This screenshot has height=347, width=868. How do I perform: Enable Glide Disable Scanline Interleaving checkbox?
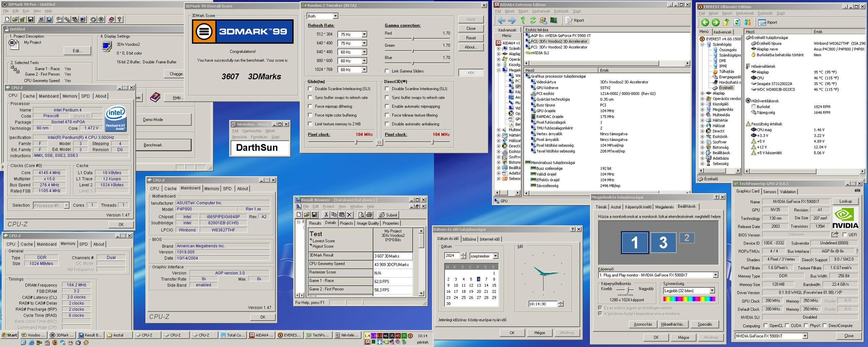click(310, 89)
